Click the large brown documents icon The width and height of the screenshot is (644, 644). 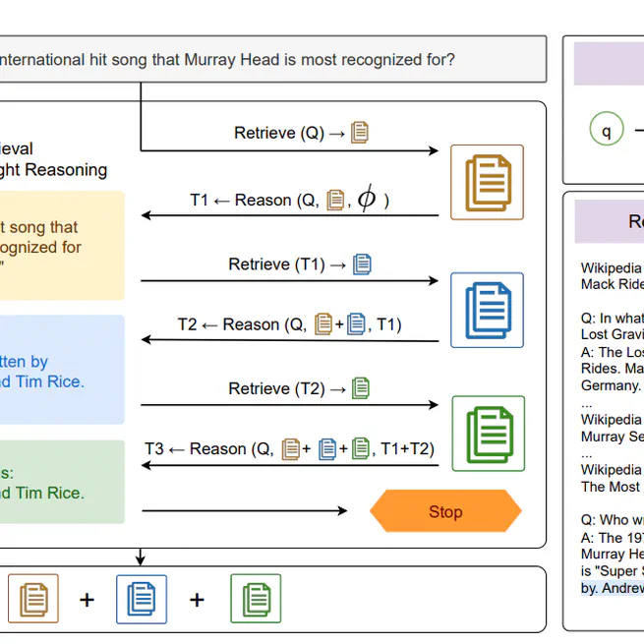[487, 182]
